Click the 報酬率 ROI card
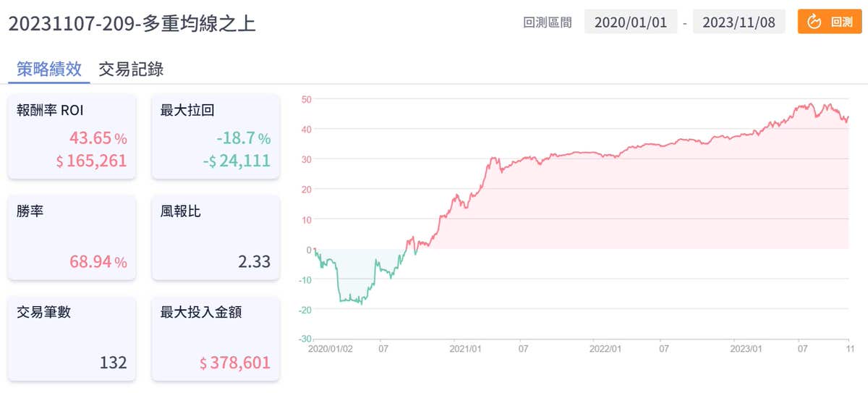This screenshot has width=868, height=393. (x=72, y=135)
